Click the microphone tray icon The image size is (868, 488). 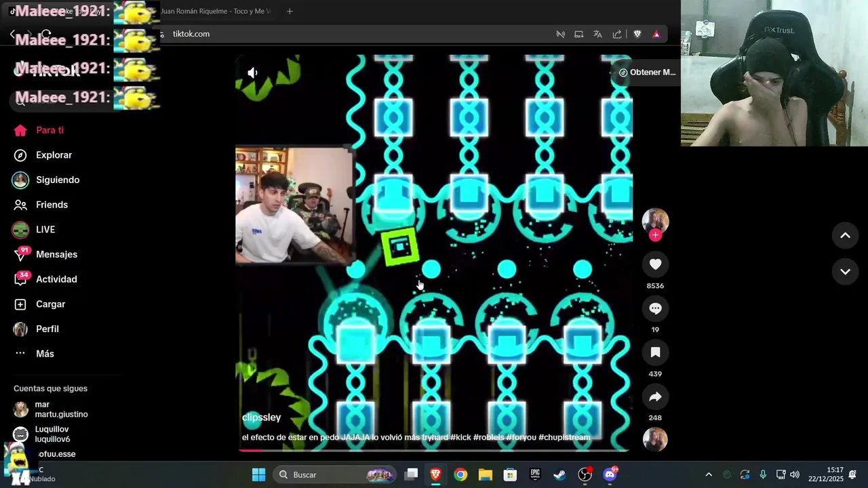tap(763, 474)
